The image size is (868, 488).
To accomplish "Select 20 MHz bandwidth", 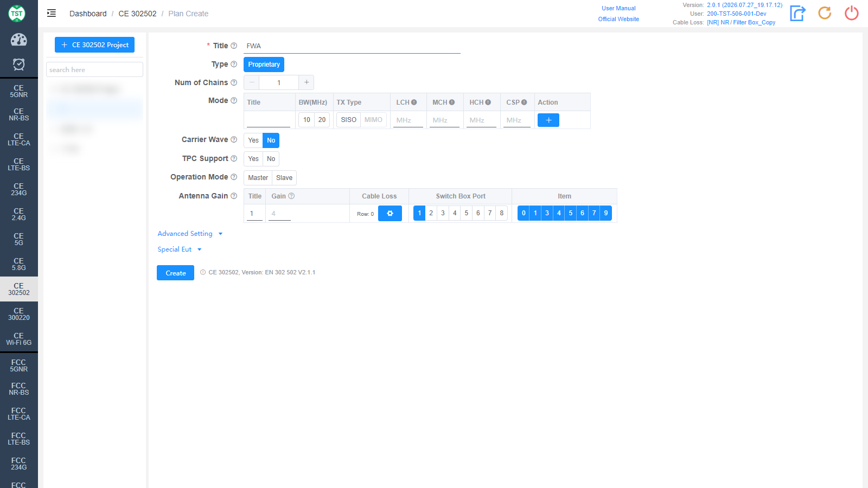I will [x=322, y=120].
